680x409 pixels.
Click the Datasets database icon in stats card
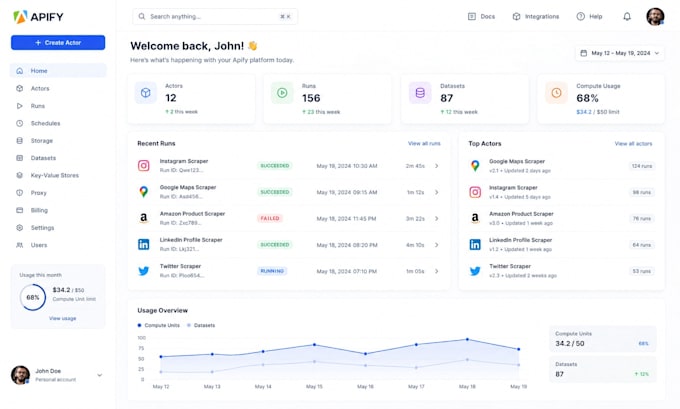tap(420, 93)
